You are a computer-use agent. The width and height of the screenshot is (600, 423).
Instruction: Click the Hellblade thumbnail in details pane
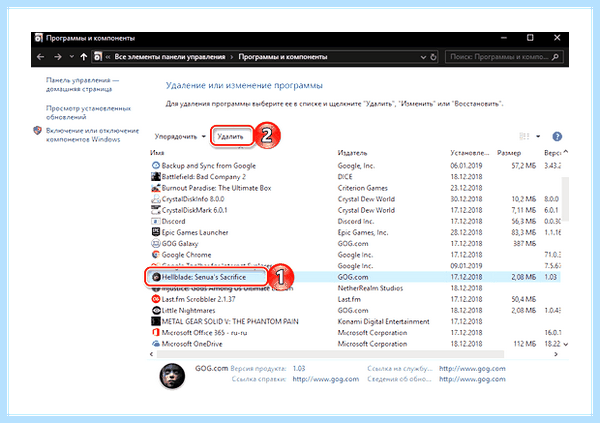(172, 376)
